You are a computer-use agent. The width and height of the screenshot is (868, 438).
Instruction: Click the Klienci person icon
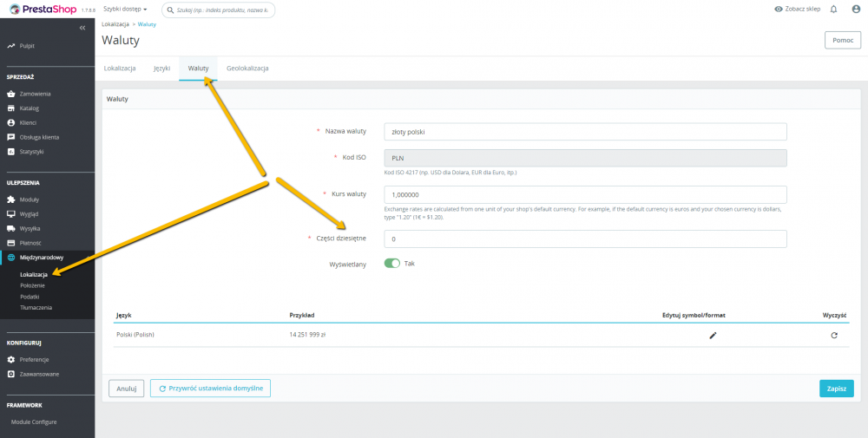(11, 123)
